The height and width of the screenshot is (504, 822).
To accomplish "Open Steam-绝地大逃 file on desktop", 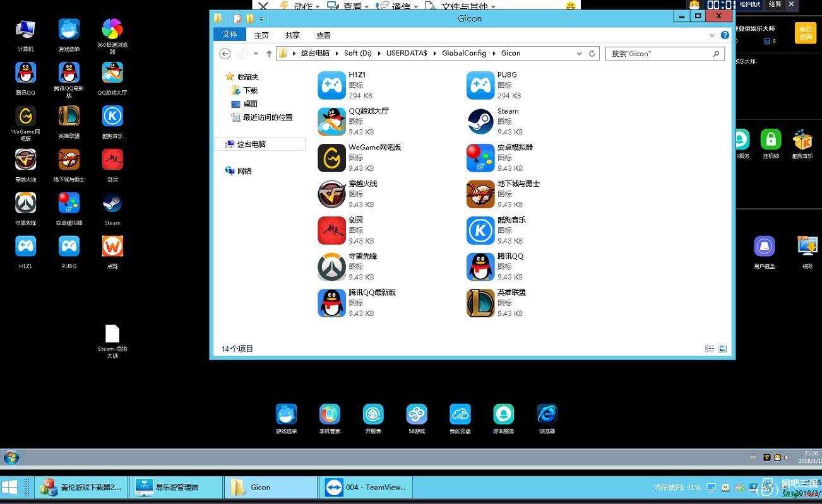I will pyautogui.click(x=112, y=341).
